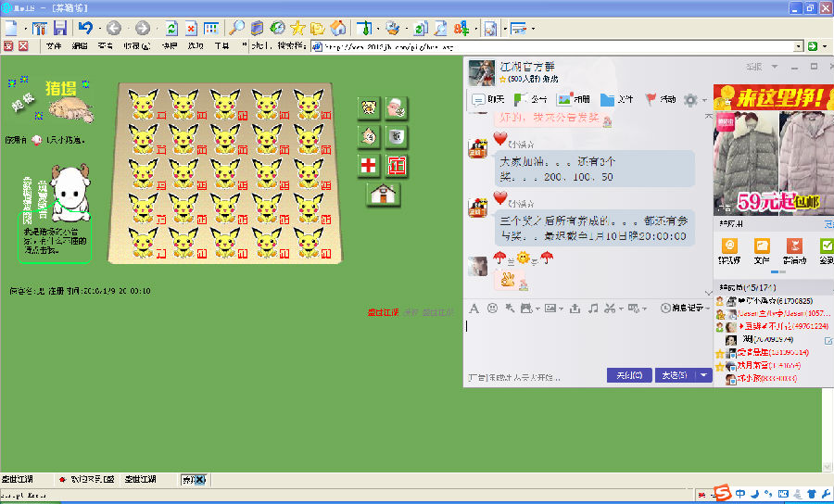Viewport: 834px width, 504px height.
Task: Click the yellow star favorites icon
Action: [x=297, y=28]
